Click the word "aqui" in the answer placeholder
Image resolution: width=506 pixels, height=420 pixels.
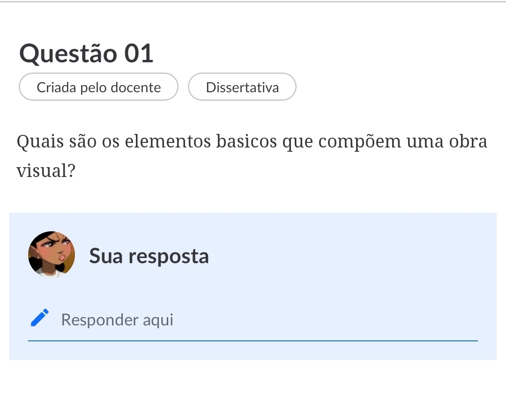click(158, 320)
